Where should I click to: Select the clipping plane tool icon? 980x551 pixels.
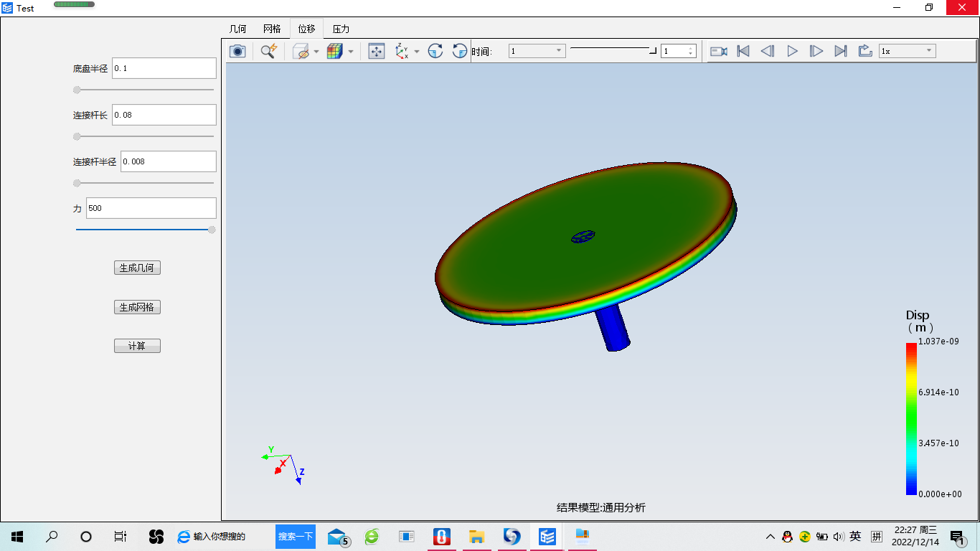pos(301,51)
